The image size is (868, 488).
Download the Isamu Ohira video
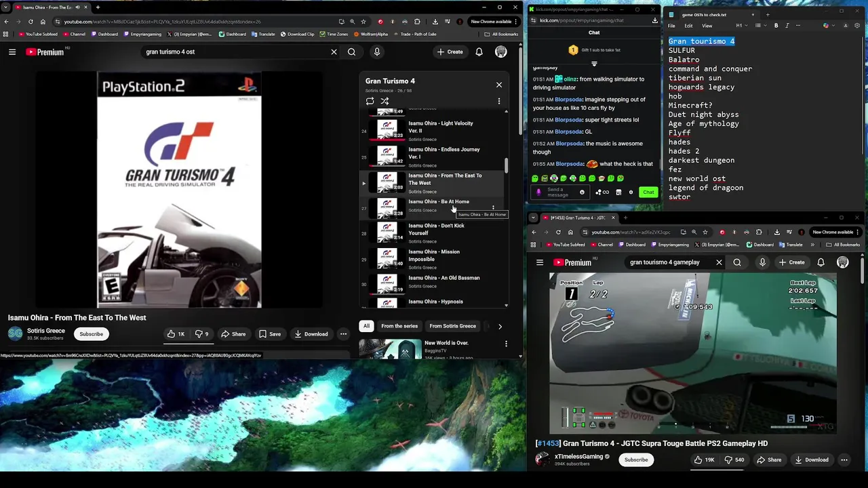tap(311, 334)
